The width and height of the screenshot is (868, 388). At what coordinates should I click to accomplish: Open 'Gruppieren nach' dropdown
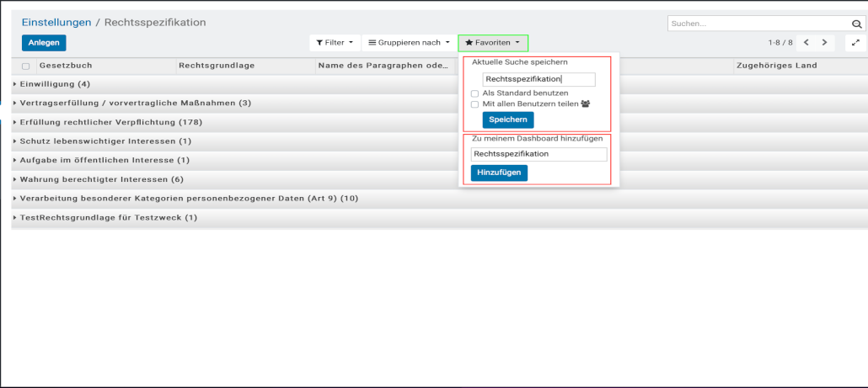pos(409,42)
